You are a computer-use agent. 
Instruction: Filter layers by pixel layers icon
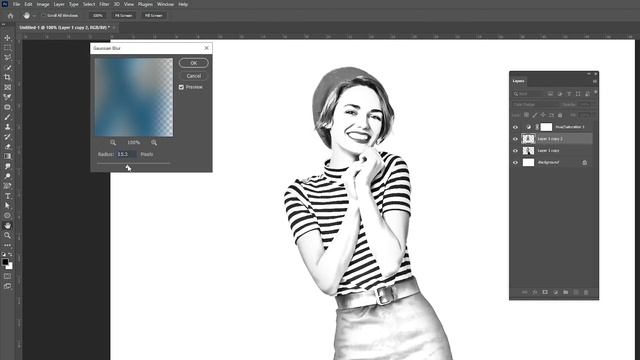click(x=550, y=94)
